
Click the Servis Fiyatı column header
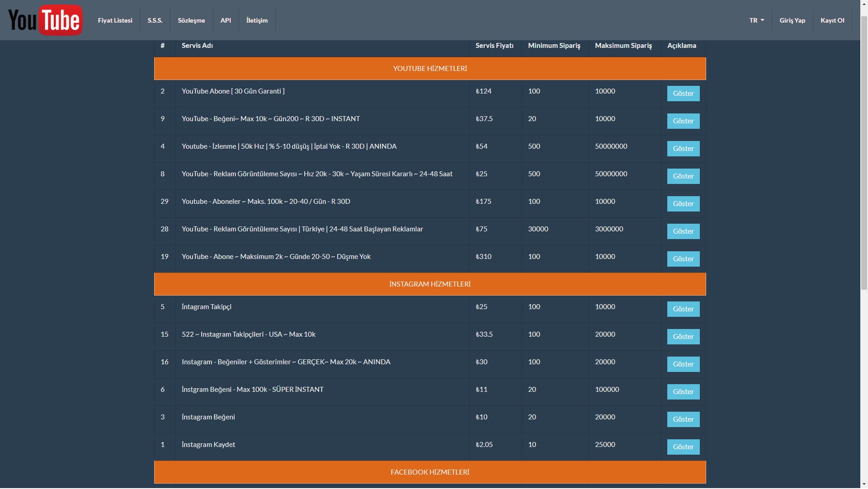tap(495, 46)
